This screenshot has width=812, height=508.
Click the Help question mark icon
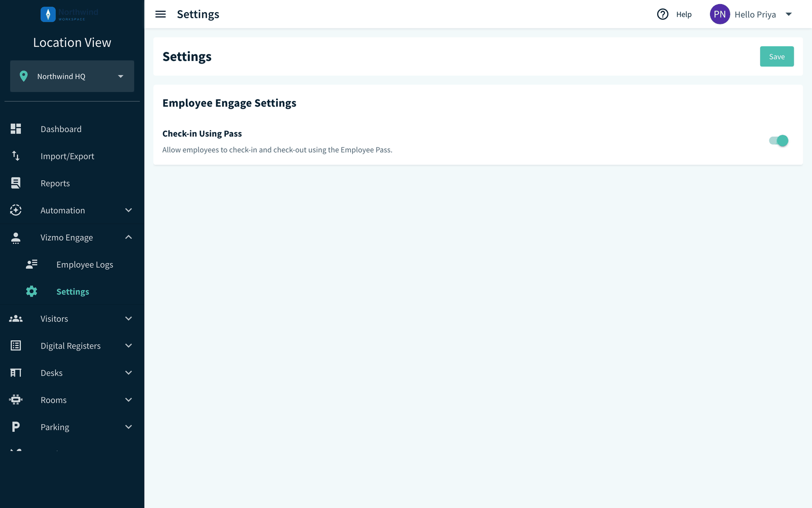(x=663, y=14)
